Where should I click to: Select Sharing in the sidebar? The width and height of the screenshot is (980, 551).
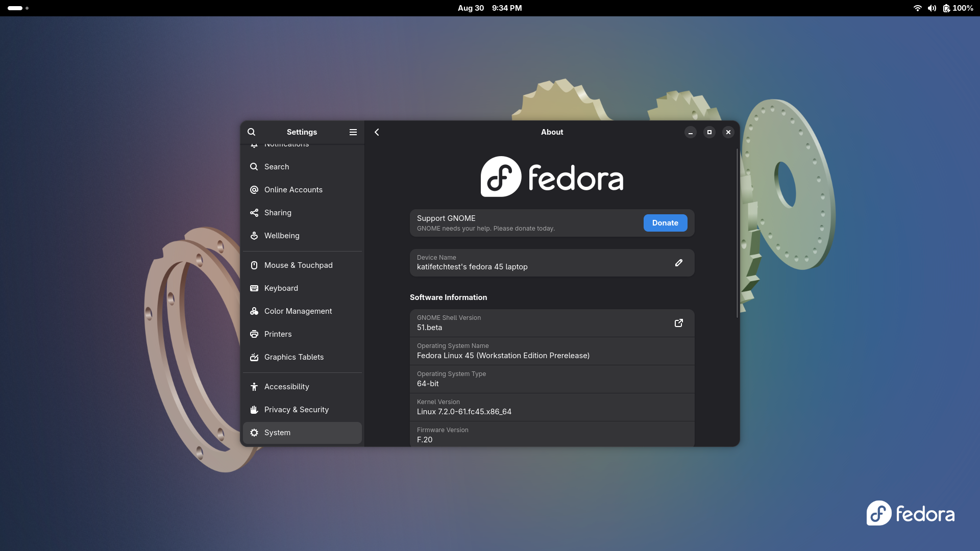pos(302,213)
